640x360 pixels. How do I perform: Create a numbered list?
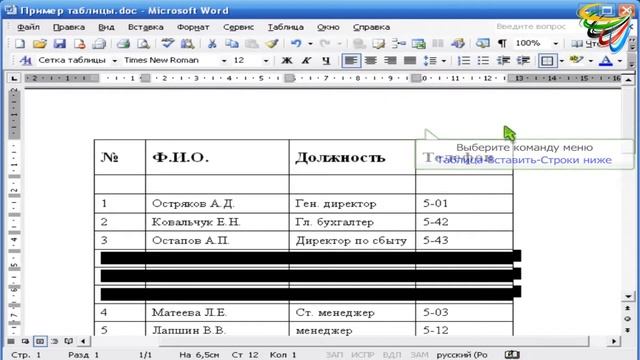tap(464, 60)
